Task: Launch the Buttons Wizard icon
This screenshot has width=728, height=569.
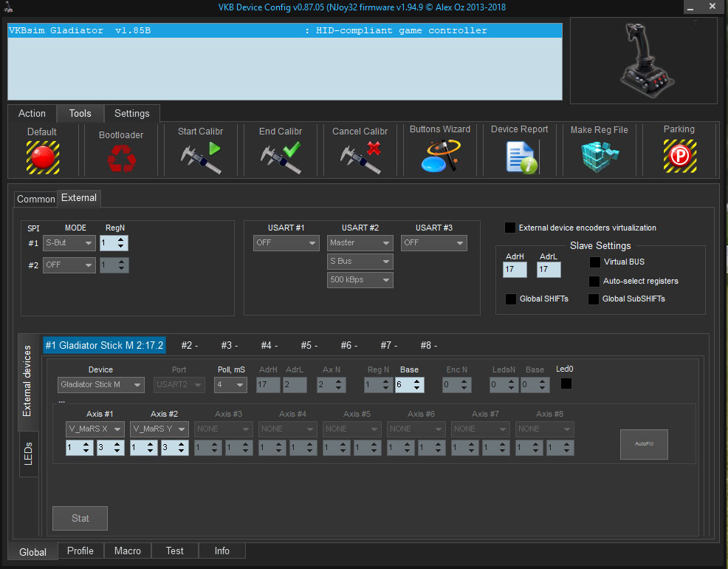Action: pyautogui.click(x=440, y=157)
